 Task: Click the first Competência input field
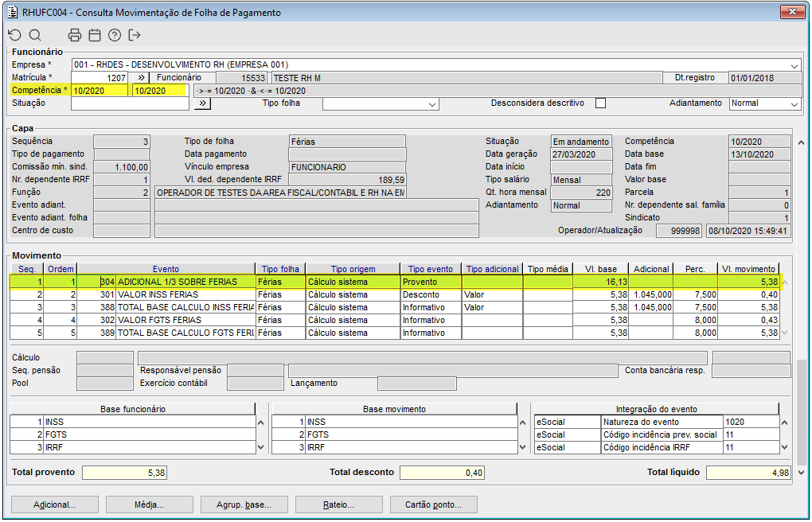pyautogui.click(x=100, y=91)
